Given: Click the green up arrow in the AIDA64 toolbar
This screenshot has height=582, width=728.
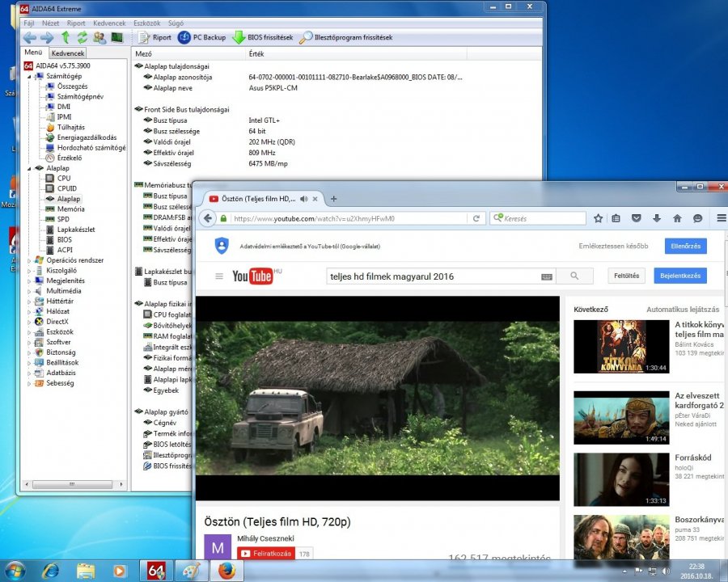Looking at the screenshot, I should coord(66,37).
